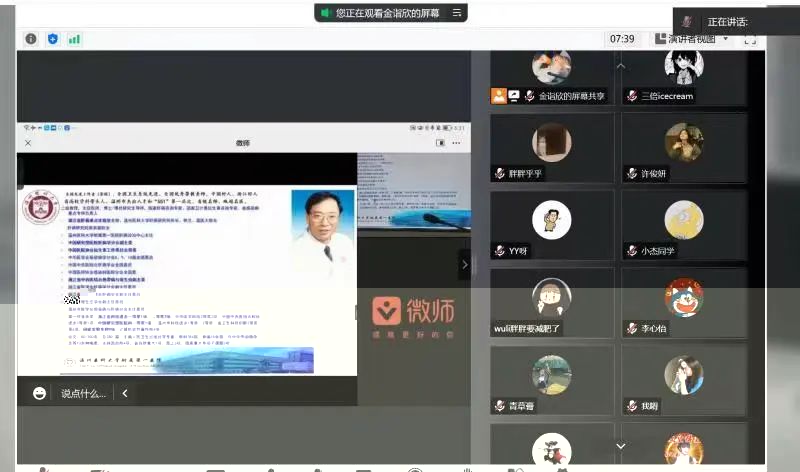The height and width of the screenshot is (472, 800).
Task: Open the meeting info icon
Action: [31, 39]
